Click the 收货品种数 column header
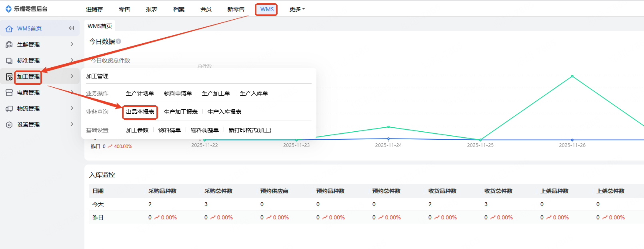Screen dimensions: 644x249 point(442,191)
